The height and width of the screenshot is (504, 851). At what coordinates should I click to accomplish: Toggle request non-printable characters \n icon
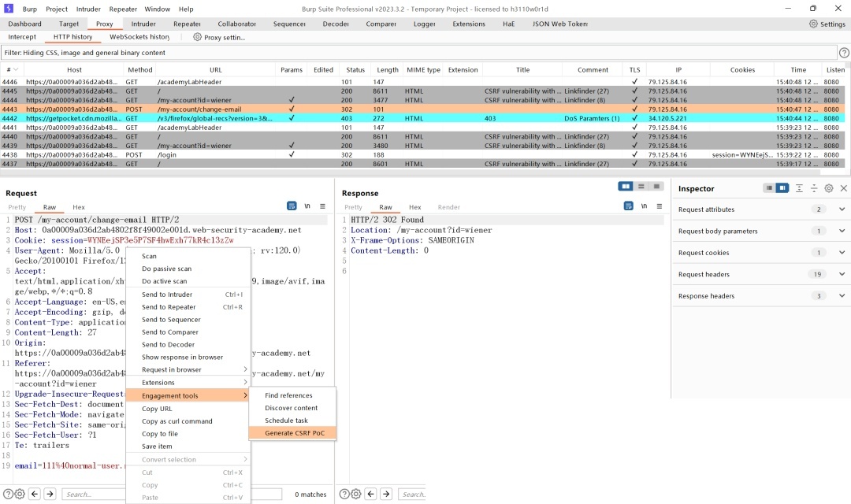click(307, 206)
